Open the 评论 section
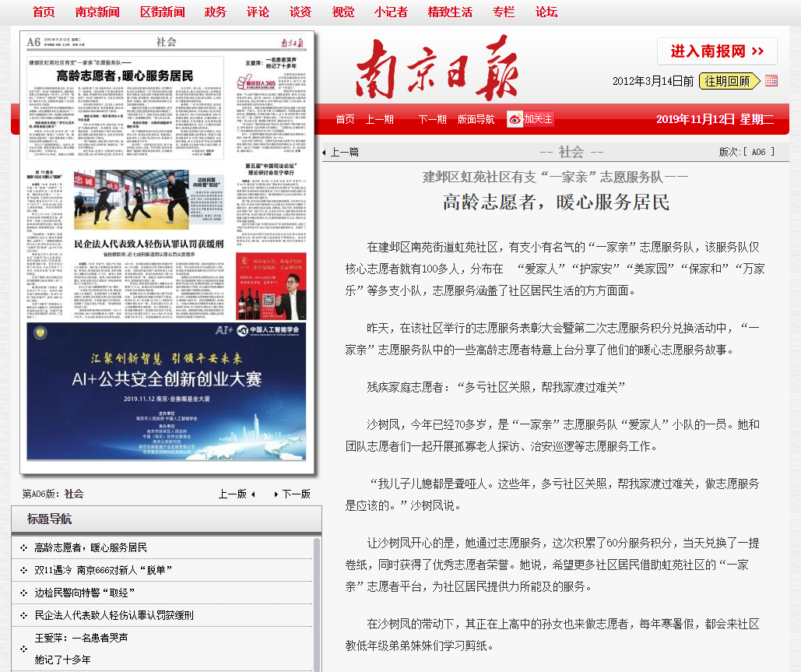This screenshot has width=801, height=672. pyautogui.click(x=258, y=12)
